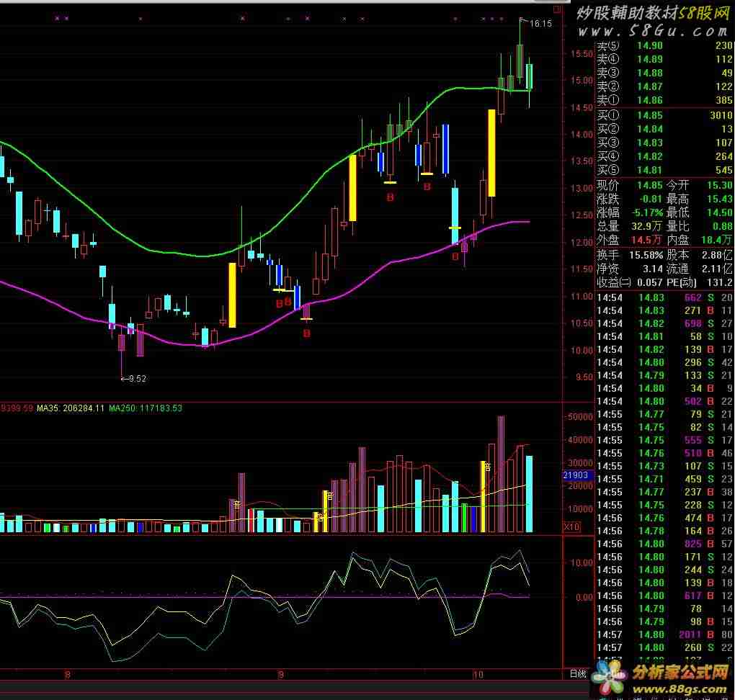This screenshot has height=700, width=735.
Task: Click the 内盘 value 18.4万
Action: click(717, 240)
